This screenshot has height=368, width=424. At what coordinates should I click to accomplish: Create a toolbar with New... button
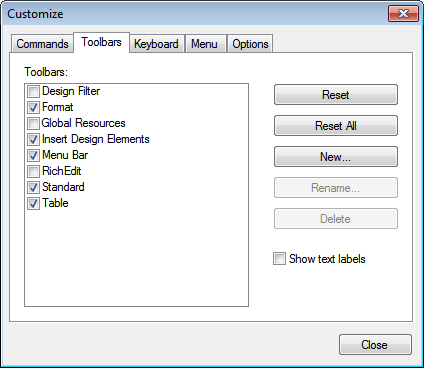coord(336,157)
